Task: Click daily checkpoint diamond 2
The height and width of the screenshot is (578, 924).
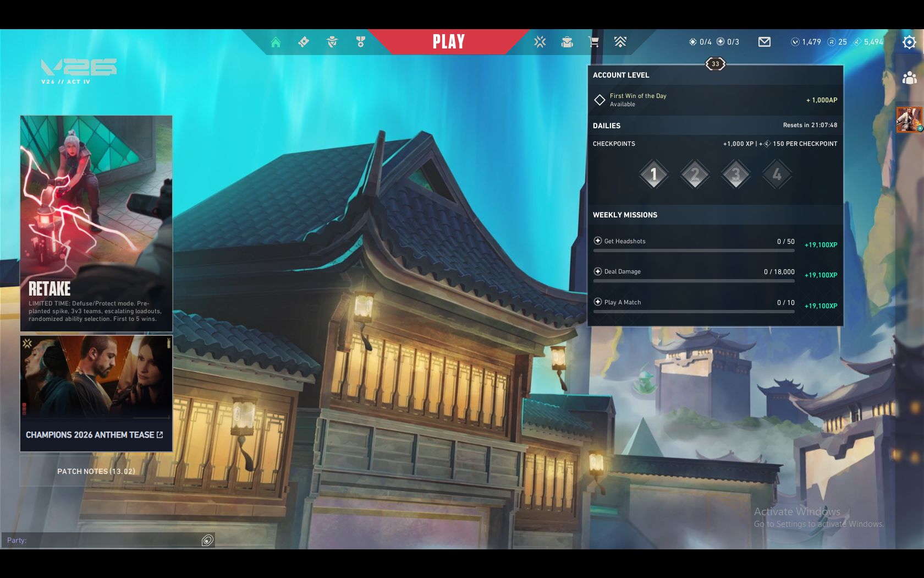Action: click(x=695, y=175)
